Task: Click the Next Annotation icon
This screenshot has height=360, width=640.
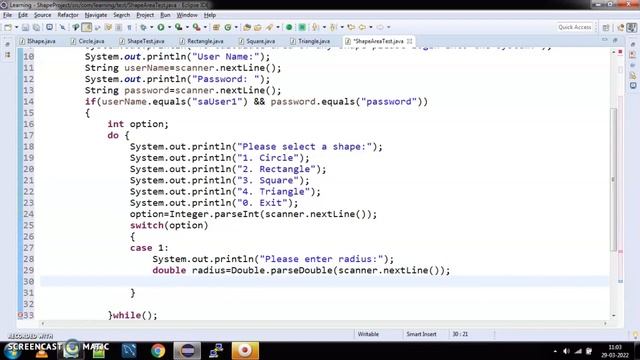Action: pyautogui.click(x=315, y=27)
